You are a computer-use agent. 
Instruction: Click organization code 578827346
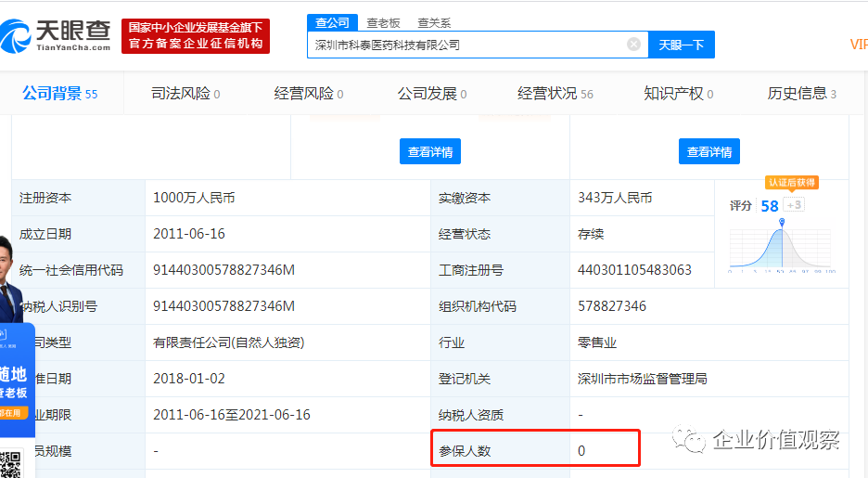(x=612, y=305)
